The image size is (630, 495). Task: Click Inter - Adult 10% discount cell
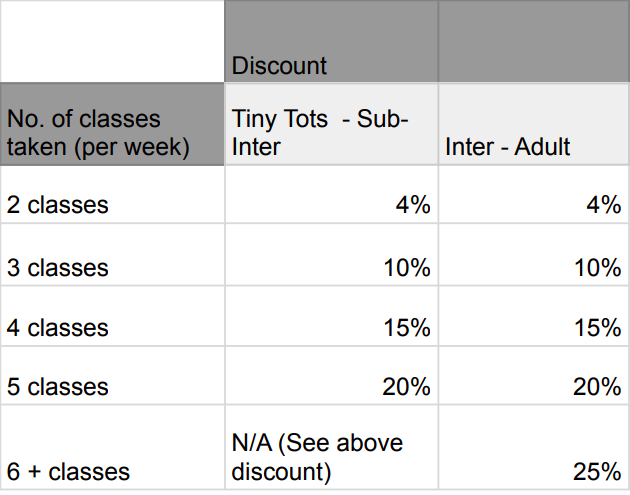534,255
